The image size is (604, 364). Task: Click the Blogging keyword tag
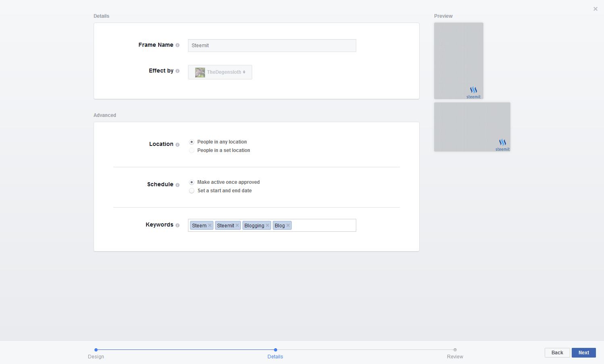pos(257,225)
